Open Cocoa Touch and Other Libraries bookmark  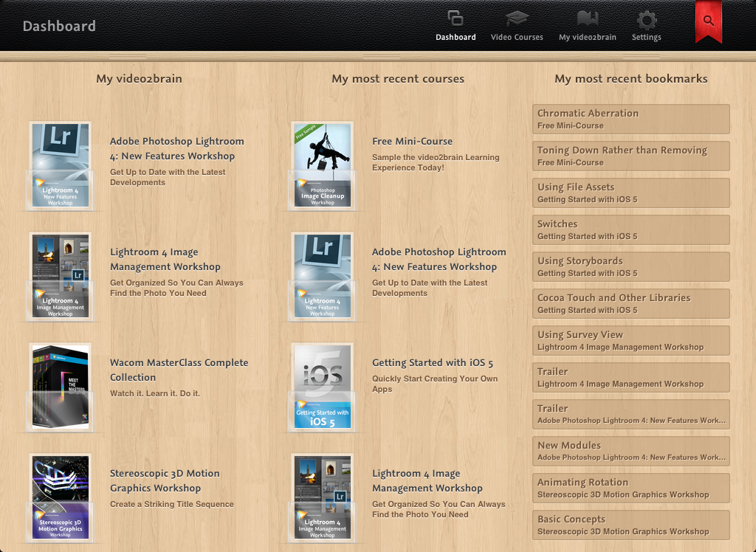pyautogui.click(x=631, y=303)
